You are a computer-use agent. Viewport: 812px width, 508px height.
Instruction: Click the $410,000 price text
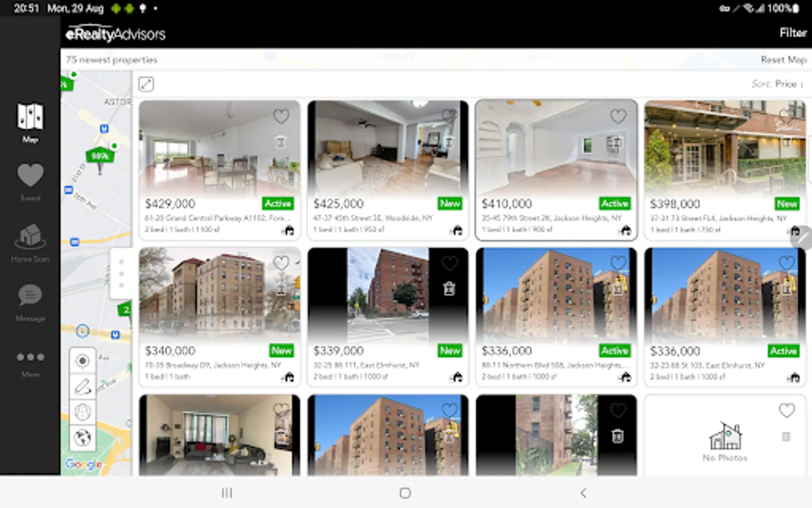click(506, 204)
